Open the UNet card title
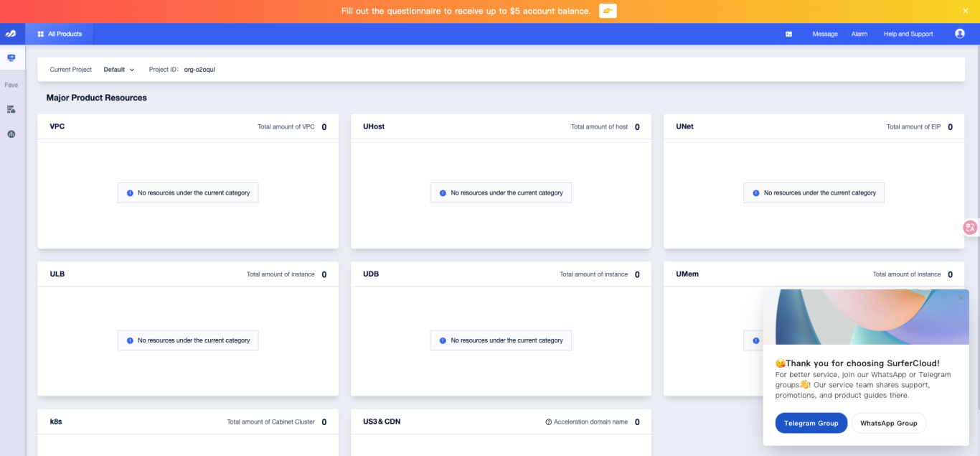The height and width of the screenshot is (456, 980). 684,126
